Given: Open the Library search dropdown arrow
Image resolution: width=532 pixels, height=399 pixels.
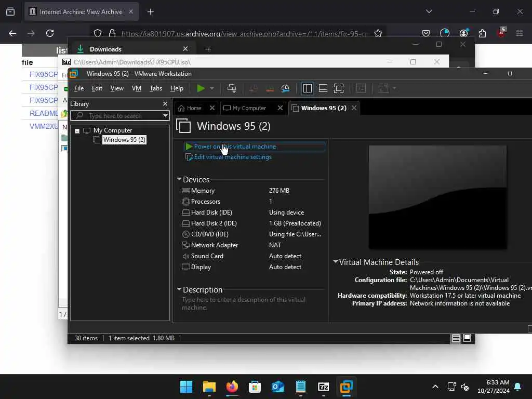Looking at the screenshot, I should click(165, 116).
